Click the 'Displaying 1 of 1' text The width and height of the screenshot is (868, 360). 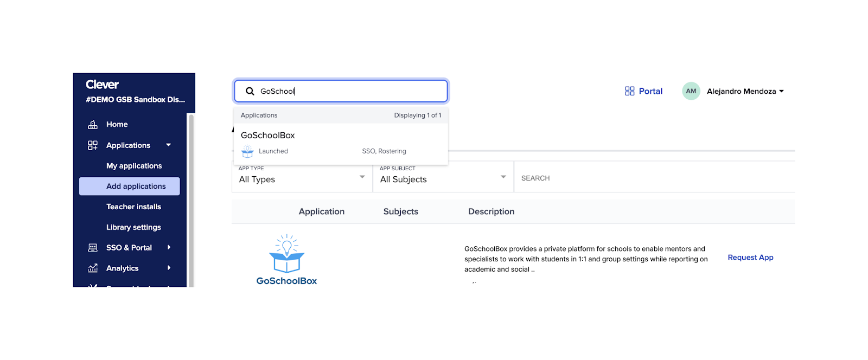pos(418,115)
